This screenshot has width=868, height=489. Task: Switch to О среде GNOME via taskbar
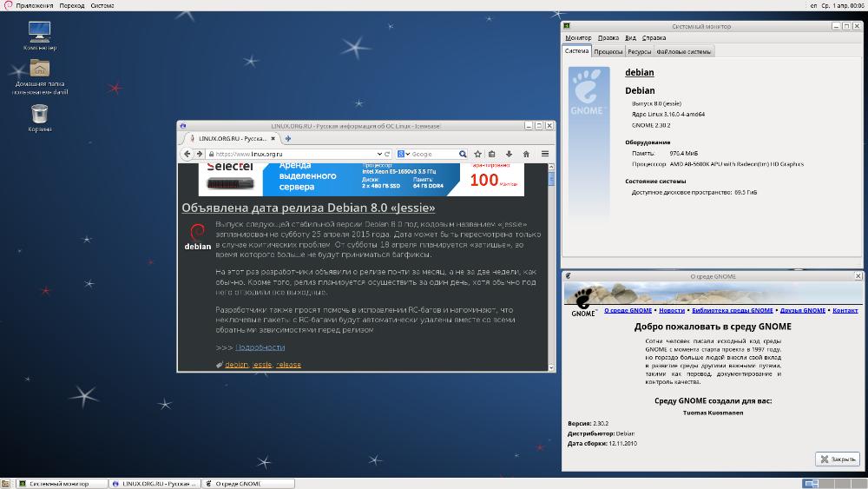pos(248,484)
